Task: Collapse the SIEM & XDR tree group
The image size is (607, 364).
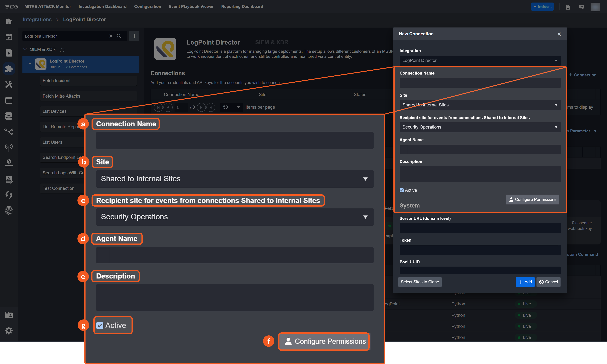Action: (25, 49)
